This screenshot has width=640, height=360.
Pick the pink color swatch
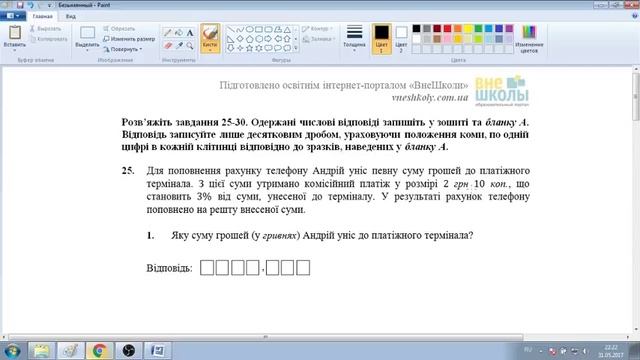[447, 39]
